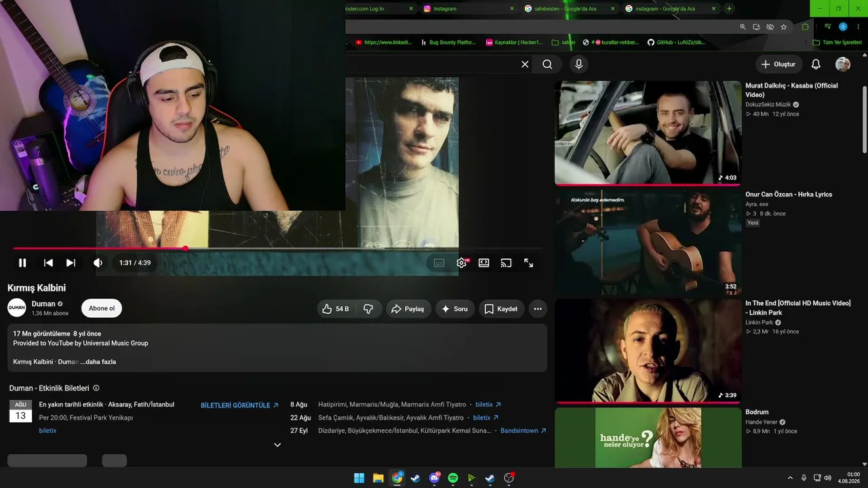Image resolution: width=868 pixels, height=488 pixels.
Task: Ask about the video with Soru
Action: pos(455,309)
